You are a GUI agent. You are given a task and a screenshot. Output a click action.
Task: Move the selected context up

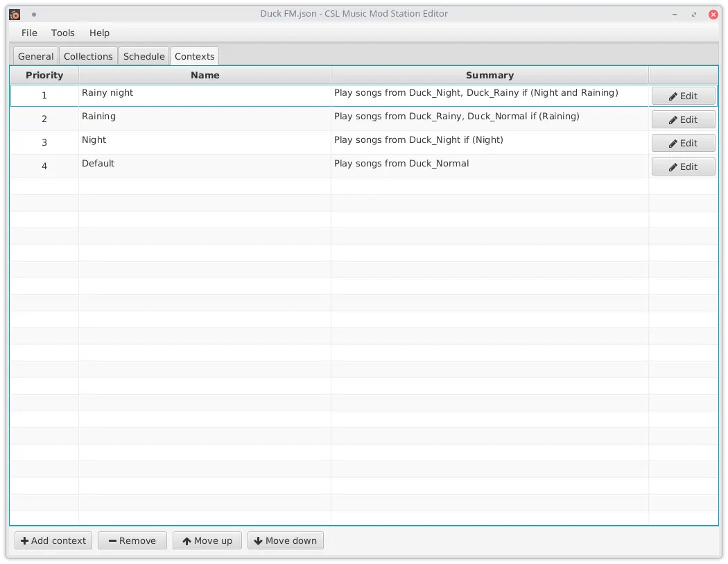point(207,541)
